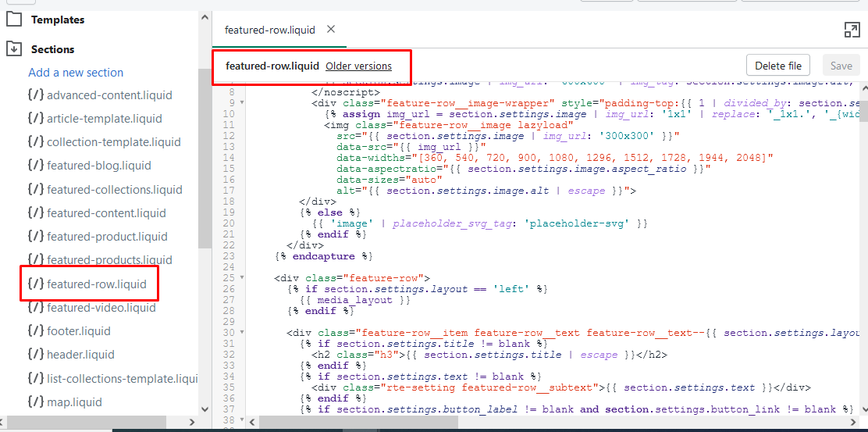Image resolution: width=868 pixels, height=432 pixels.
Task: Click line number 14 in gutter
Action: (229, 158)
